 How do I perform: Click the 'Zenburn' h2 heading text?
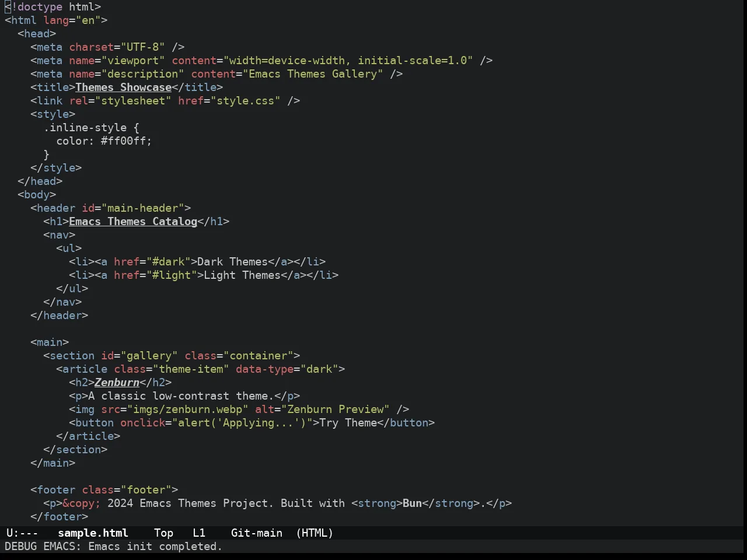(117, 382)
